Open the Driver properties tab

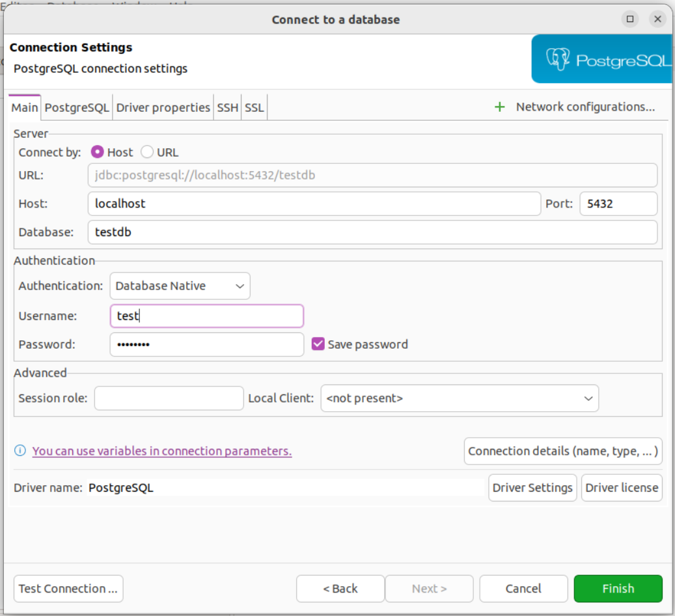(163, 107)
